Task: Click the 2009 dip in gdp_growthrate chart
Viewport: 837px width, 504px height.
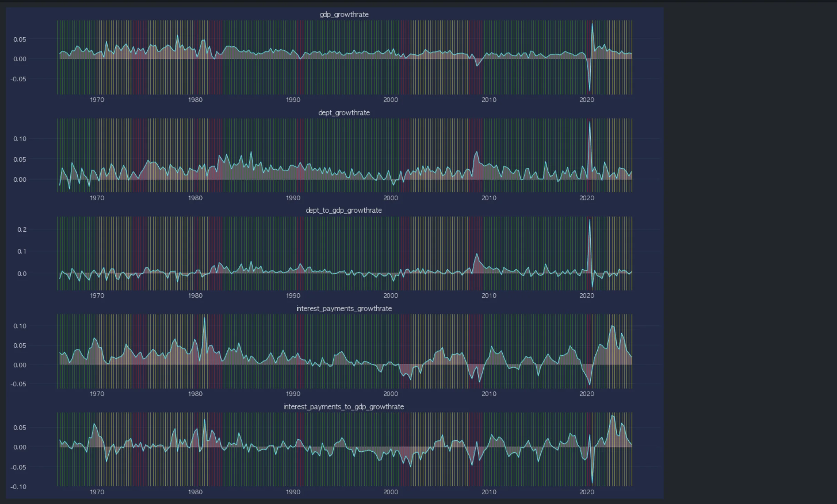Action: [477, 65]
